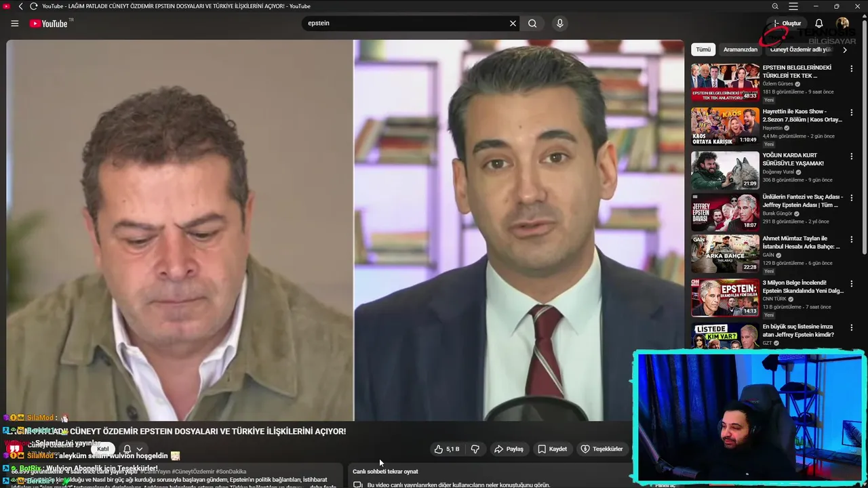The image size is (868, 488).
Task: Click the chat icon beside 'Bu video canlı yayınlanırken'
Action: tap(357, 485)
